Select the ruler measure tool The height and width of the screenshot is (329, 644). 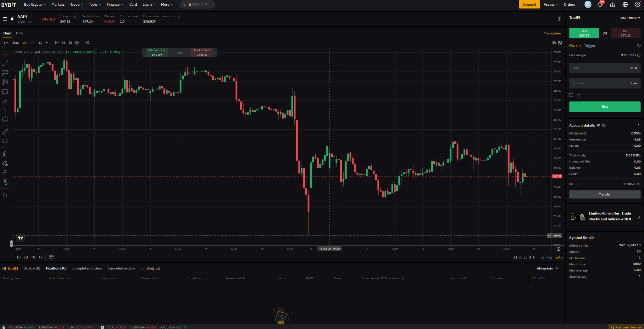[x=5, y=132]
